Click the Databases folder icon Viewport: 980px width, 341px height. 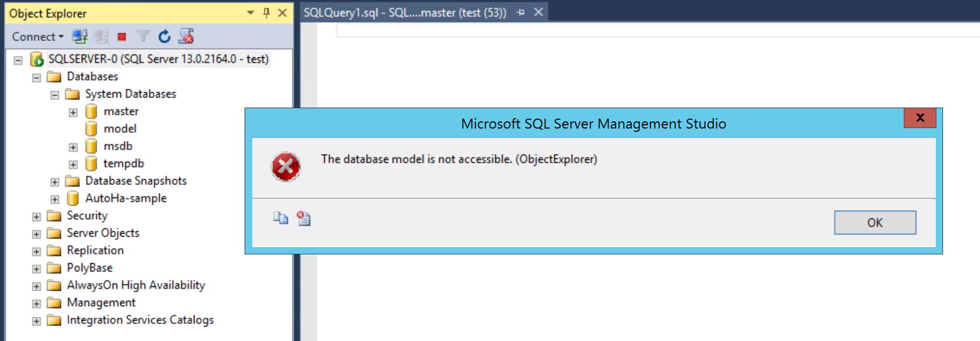pyautogui.click(x=54, y=77)
